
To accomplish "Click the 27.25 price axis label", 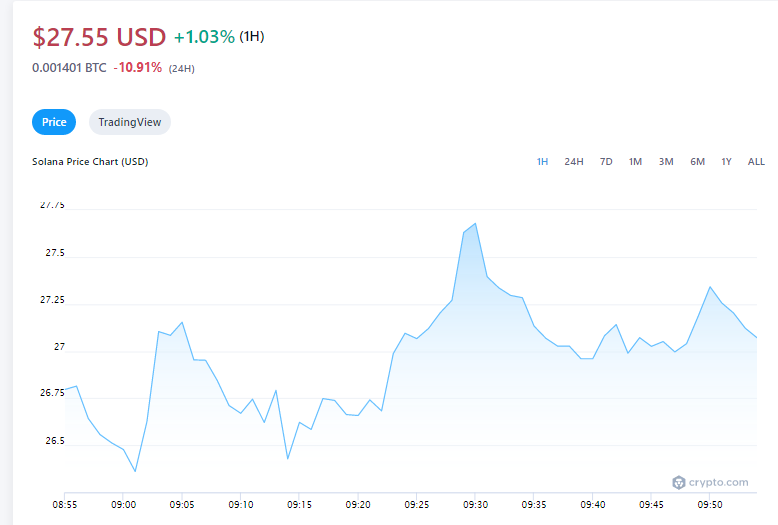I will [x=52, y=300].
